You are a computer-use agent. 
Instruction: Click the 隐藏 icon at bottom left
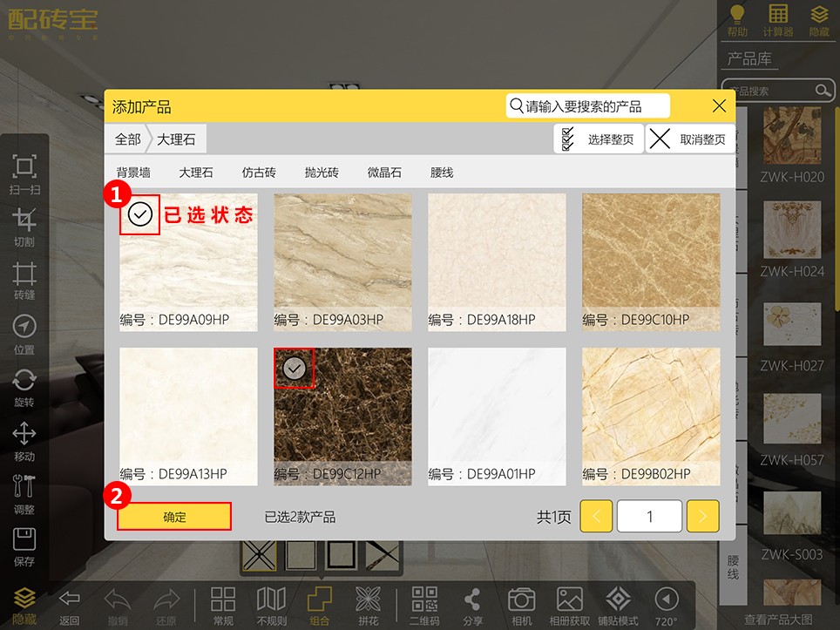coord(24,606)
